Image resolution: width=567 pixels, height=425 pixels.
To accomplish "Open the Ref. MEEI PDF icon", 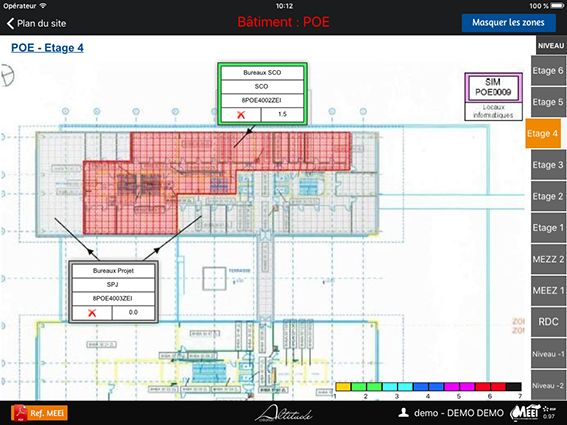I will tap(39, 413).
